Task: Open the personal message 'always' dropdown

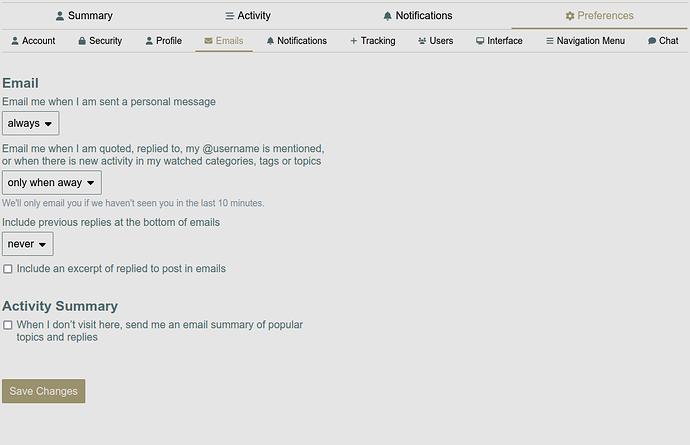Action: (30, 123)
